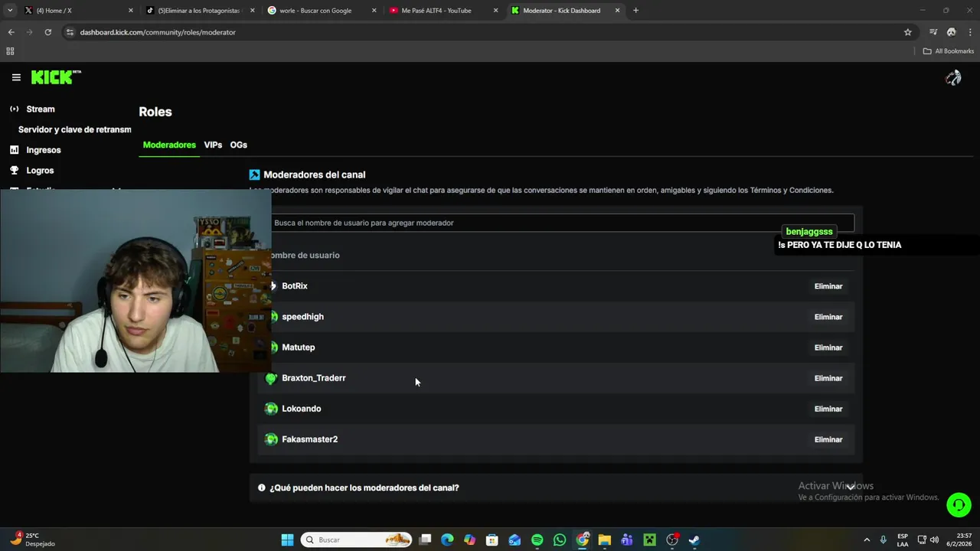The width and height of the screenshot is (980, 551).
Task: Open the hamburger menu next to Kick logo
Action: tap(16, 77)
